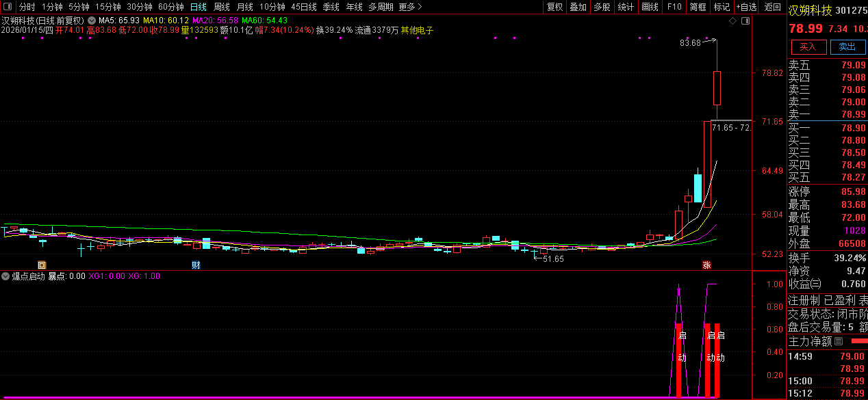Image resolution: width=868 pixels, height=400 pixels.
Task: Click the blue 卖出 sell button
Action: click(x=847, y=46)
